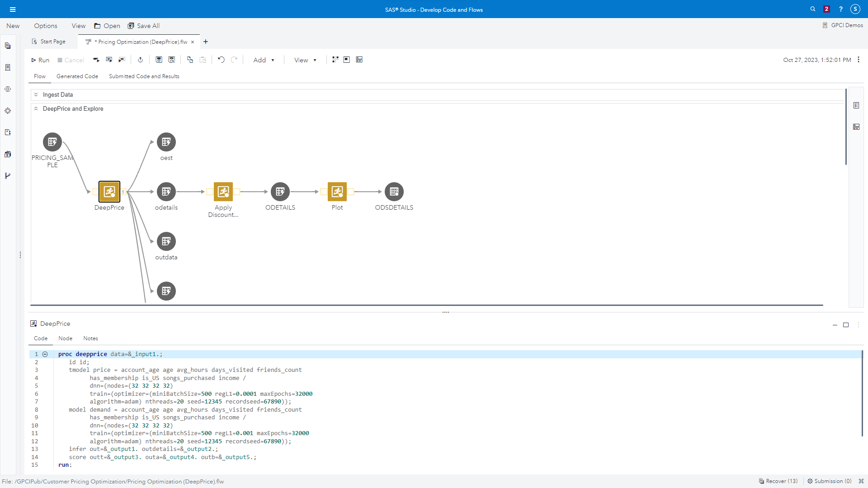Click the Undo icon in toolbar
Viewport: 868px width, 488px height.
(x=221, y=60)
